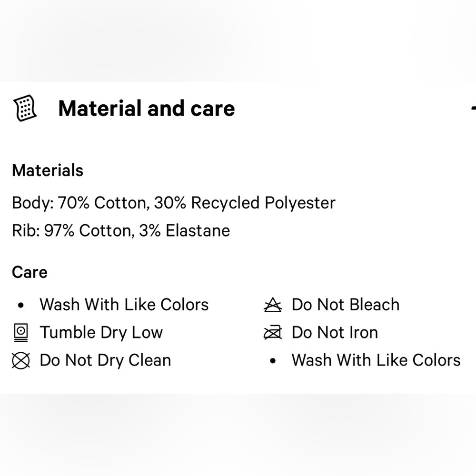This screenshot has height=476, width=476.
Task: Click the 'Do Not Iron' label
Action: pos(335,332)
